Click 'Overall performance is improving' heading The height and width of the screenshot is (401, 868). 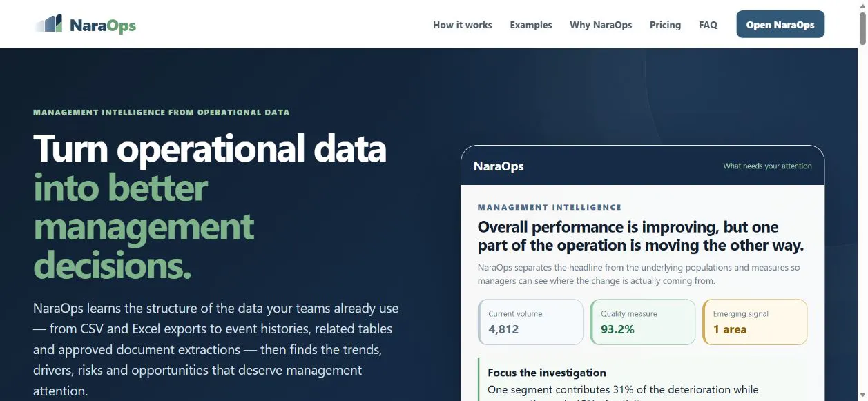coord(641,236)
